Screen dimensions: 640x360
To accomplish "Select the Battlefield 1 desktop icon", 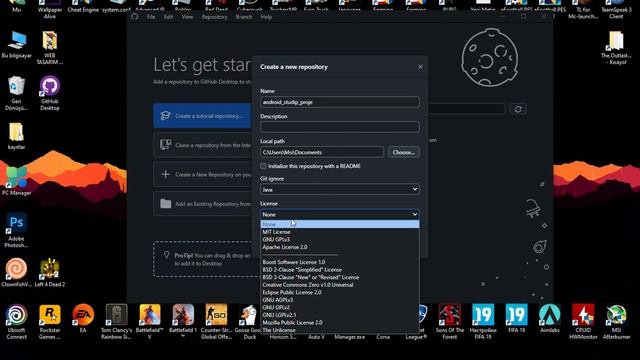I will (x=183, y=322).
